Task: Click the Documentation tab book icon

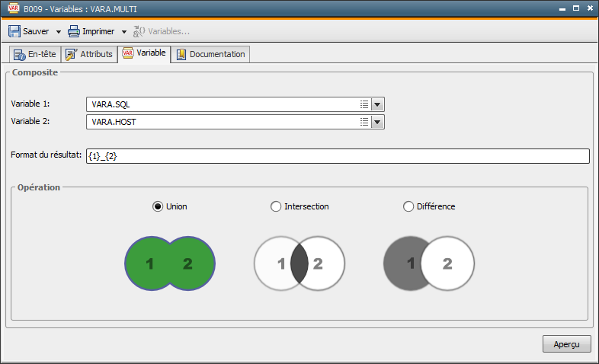Action: [x=181, y=55]
